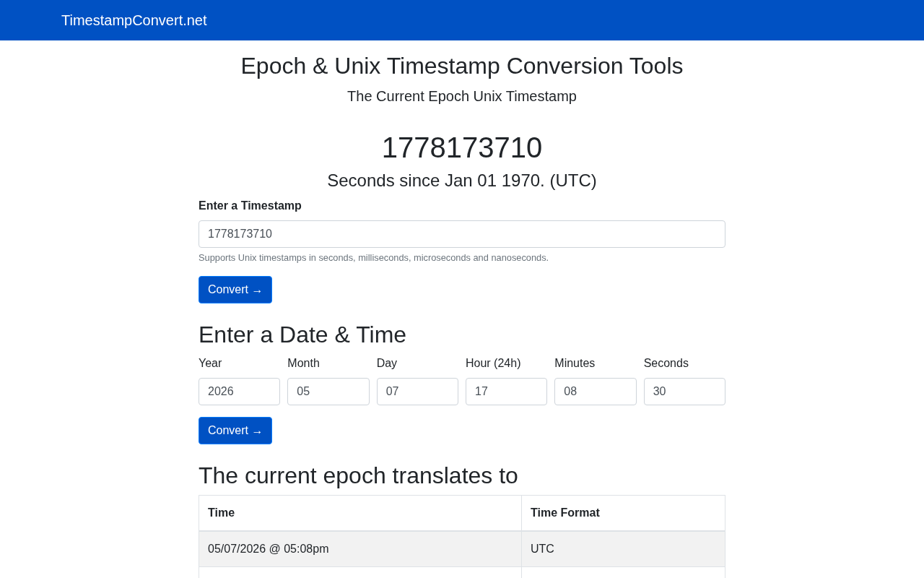This screenshot has width=924, height=578.
Task: Click the 05/07/2026 @ 05:08pm table cell
Action: tap(360, 549)
